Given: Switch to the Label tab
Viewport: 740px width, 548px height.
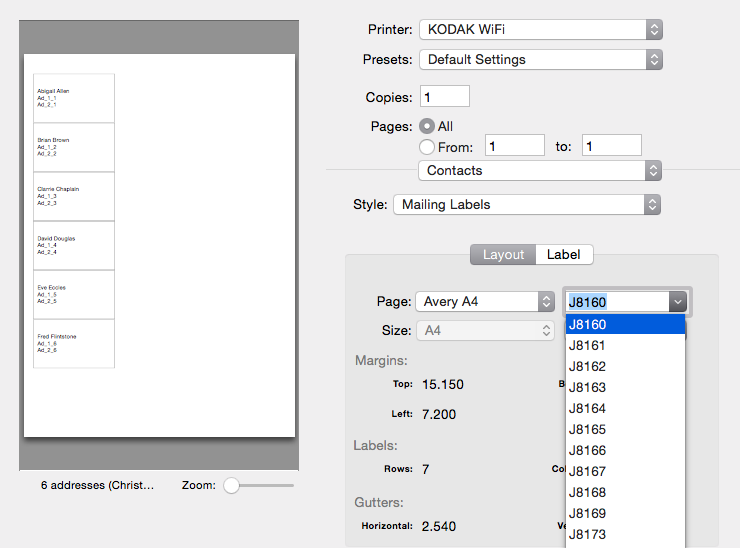Looking at the screenshot, I should (564, 255).
